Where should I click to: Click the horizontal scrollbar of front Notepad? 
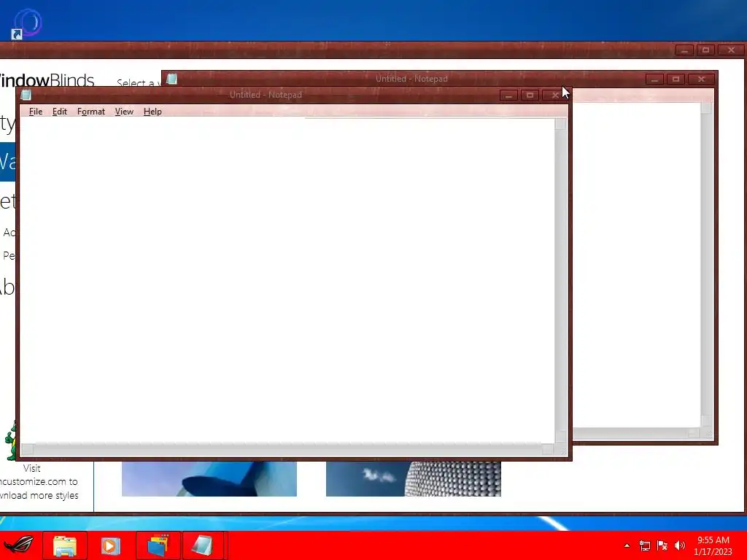coord(287,449)
